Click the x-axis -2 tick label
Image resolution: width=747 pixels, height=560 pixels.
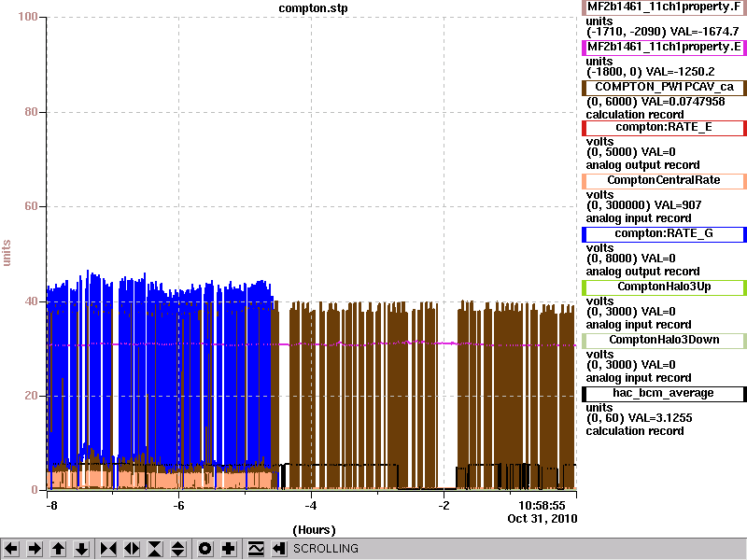(x=444, y=506)
